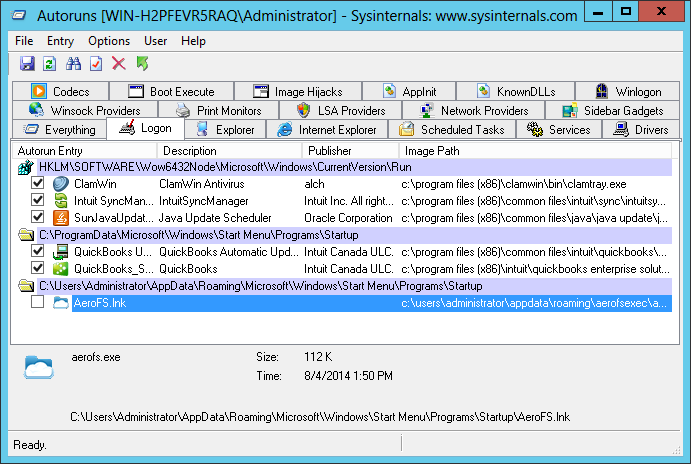This screenshot has width=691, height=464.
Task: Select 'Oracle Corporation' publisher cell
Action: (x=348, y=218)
